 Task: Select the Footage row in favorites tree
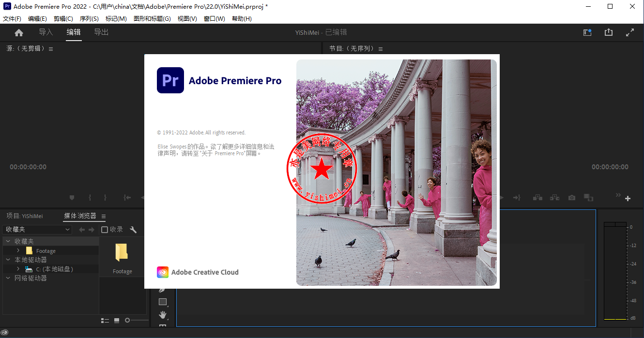pyautogui.click(x=50, y=250)
